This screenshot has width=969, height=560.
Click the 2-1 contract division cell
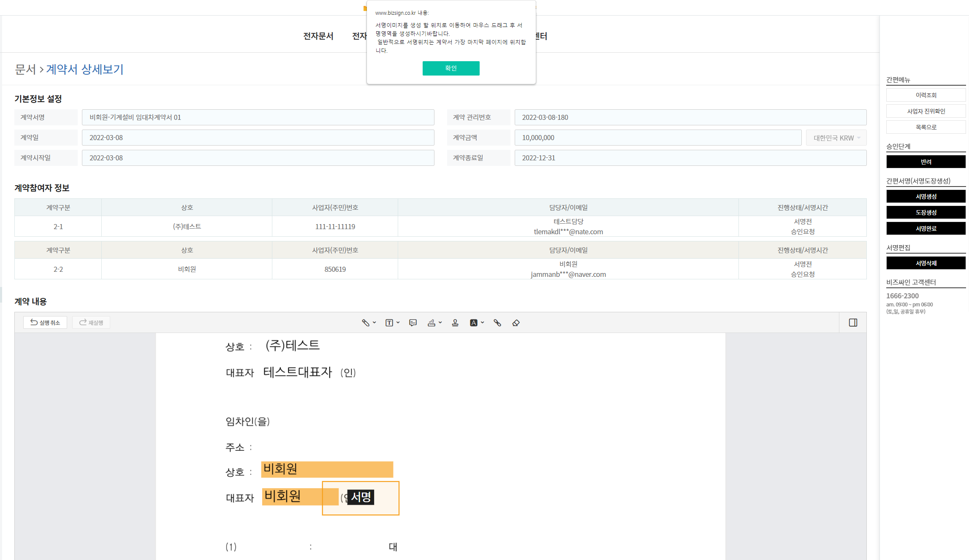coord(58,227)
